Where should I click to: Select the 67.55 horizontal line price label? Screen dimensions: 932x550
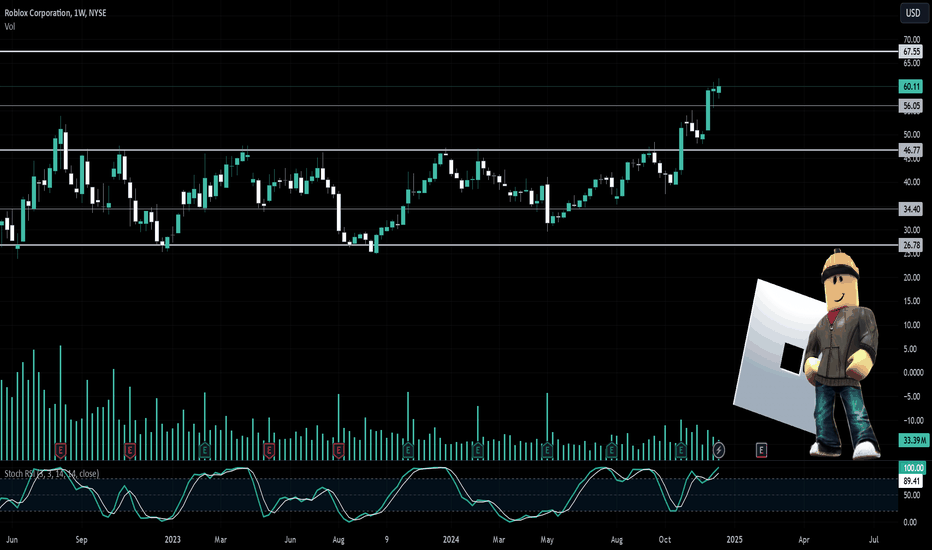(911, 52)
